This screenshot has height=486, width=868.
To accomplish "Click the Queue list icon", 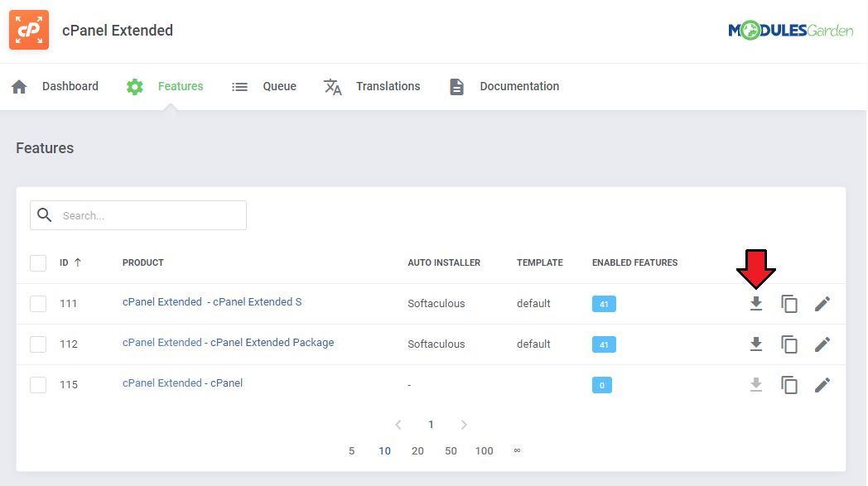I will (x=239, y=87).
